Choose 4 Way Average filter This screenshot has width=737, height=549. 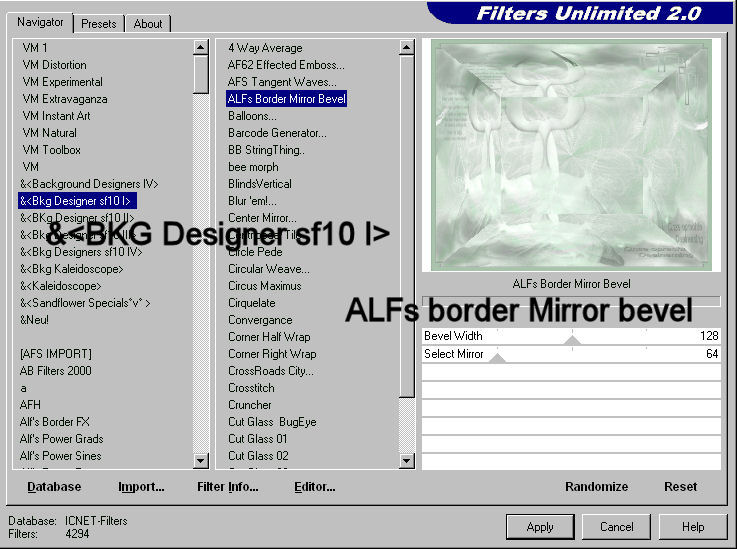265,48
